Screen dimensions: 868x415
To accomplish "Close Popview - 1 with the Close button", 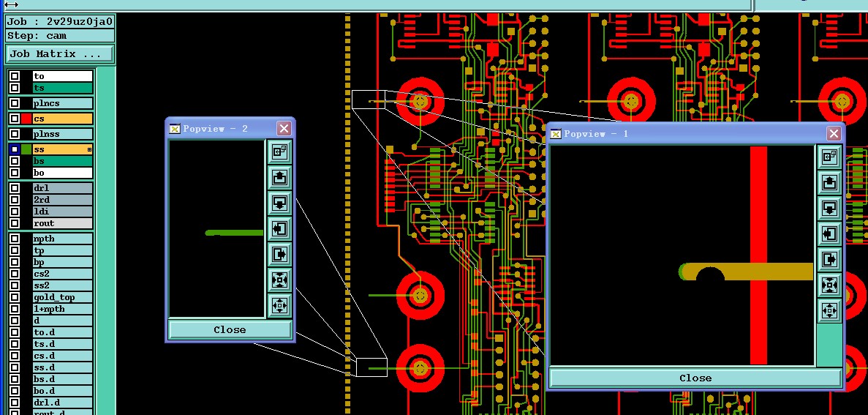I will [x=695, y=378].
